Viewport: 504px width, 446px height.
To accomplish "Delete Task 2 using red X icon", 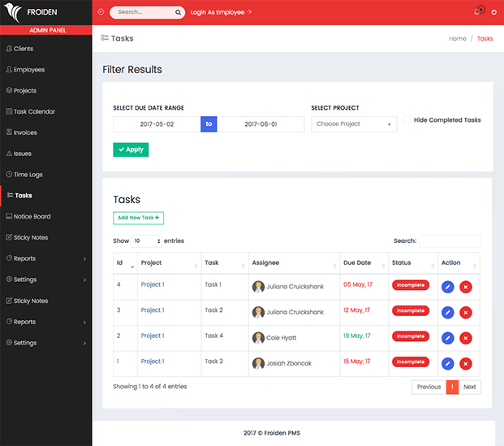I will pyautogui.click(x=466, y=313).
